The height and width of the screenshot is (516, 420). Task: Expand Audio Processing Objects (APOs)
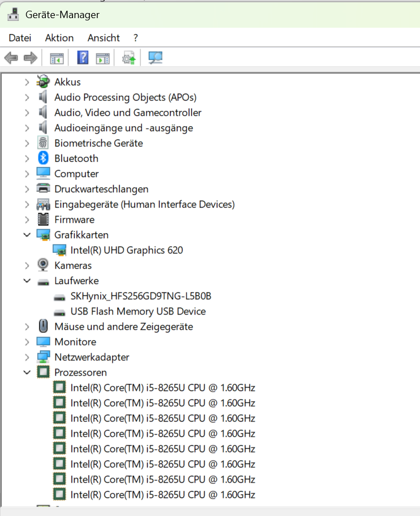[27, 97]
